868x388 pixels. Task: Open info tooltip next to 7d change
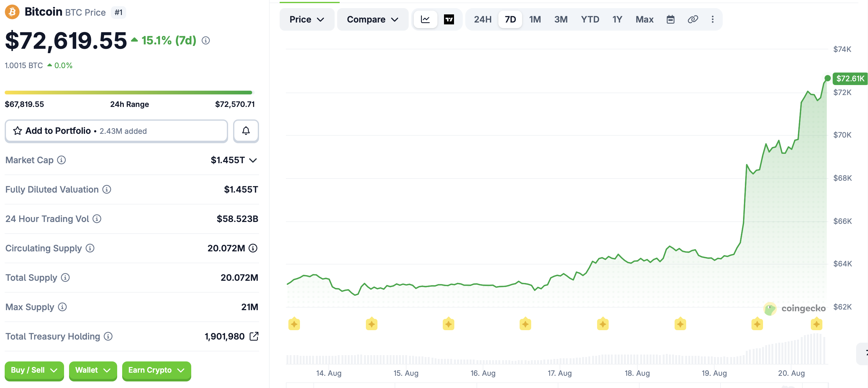click(x=206, y=41)
